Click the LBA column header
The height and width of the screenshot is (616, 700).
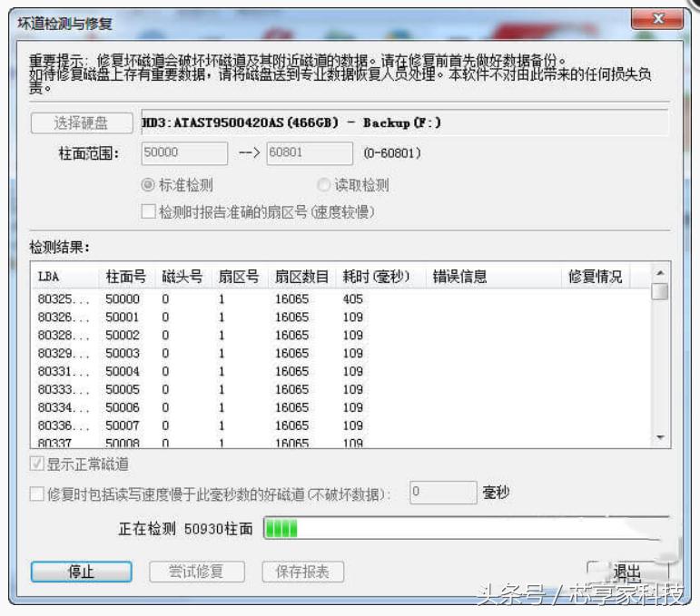point(64,277)
